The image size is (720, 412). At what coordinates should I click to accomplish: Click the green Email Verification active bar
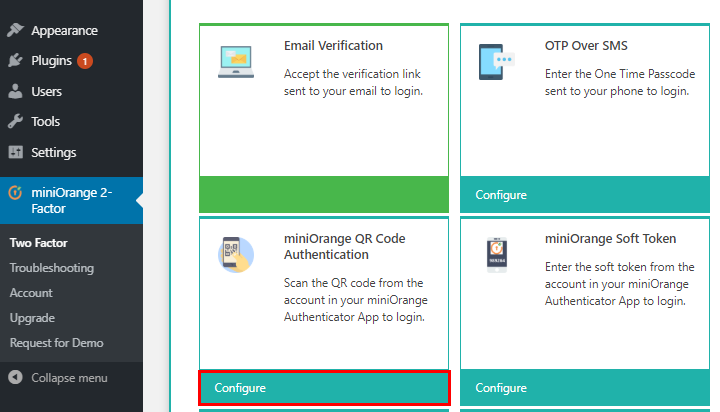324,194
